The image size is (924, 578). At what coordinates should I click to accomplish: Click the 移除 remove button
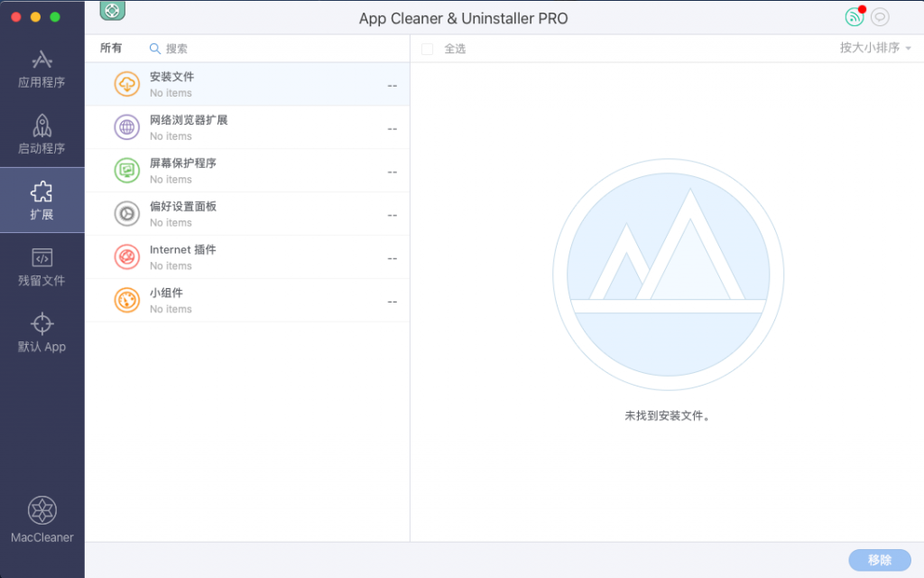[880, 560]
